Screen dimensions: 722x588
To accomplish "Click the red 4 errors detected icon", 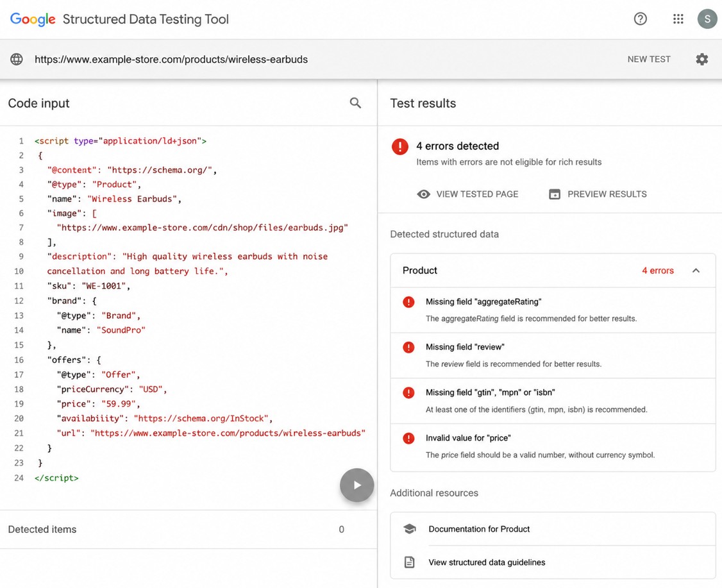I will pos(399,146).
